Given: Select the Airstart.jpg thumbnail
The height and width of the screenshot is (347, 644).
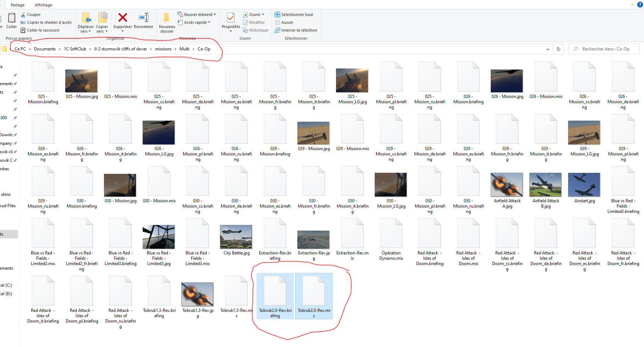Looking at the screenshot, I should click(x=584, y=184).
